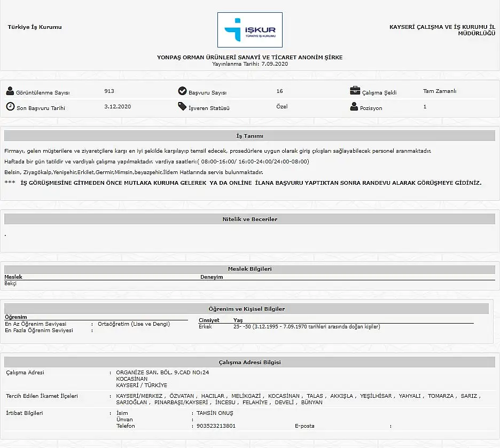Image resolution: width=500 pixels, height=448 pixels.
Task: Click the Çalışma Adresi Bilgisi header
Action: (249, 362)
